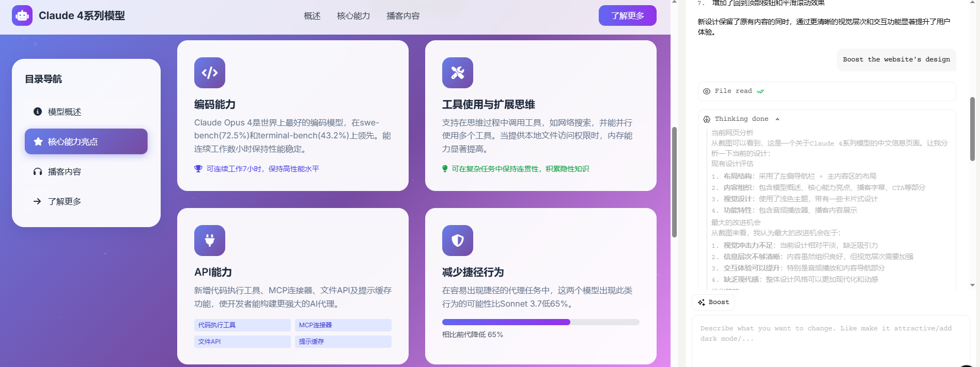Click the code brackets icon on 编码能力 card
This screenshot has height=367, width=980.
210,73
